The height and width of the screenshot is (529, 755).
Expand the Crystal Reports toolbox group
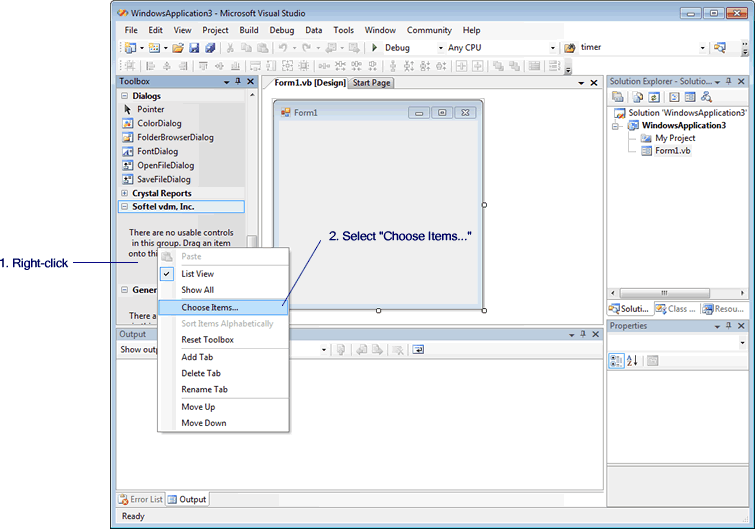tap(124, 193)
